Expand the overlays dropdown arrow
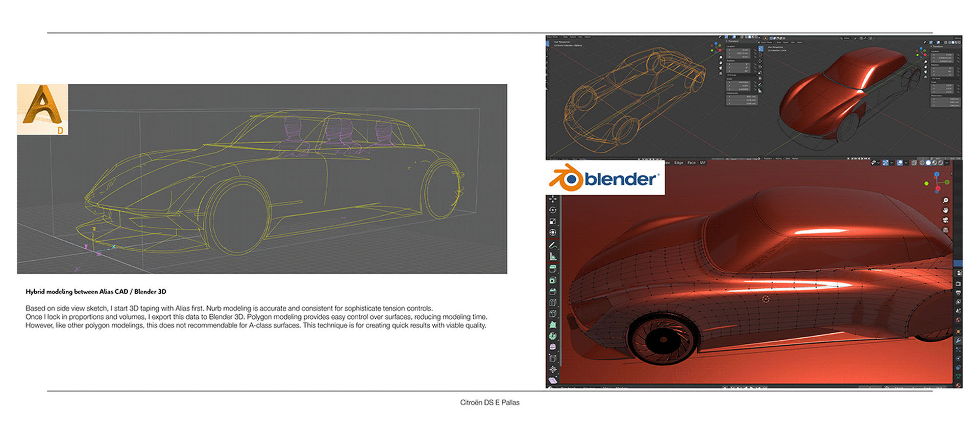 (905, 163)
